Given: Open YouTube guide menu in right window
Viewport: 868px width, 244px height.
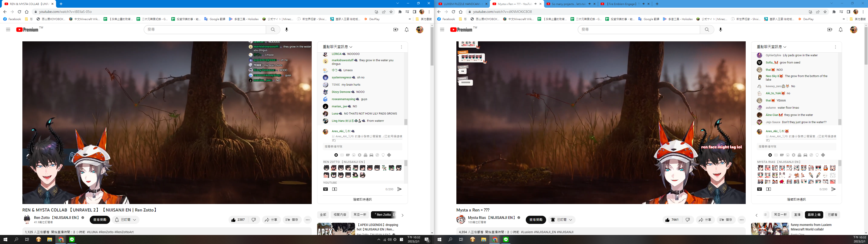Looking at the screenshot, I should (442, 30).
